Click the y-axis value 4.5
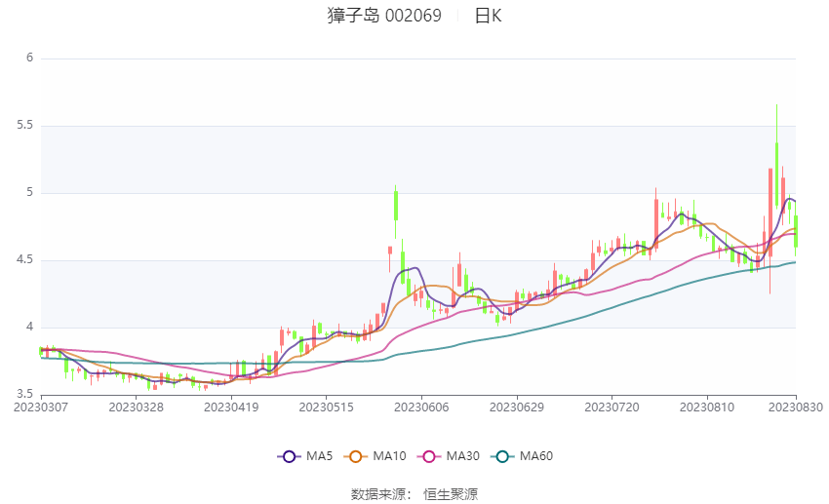829x504 pixels. pos(24,260)
